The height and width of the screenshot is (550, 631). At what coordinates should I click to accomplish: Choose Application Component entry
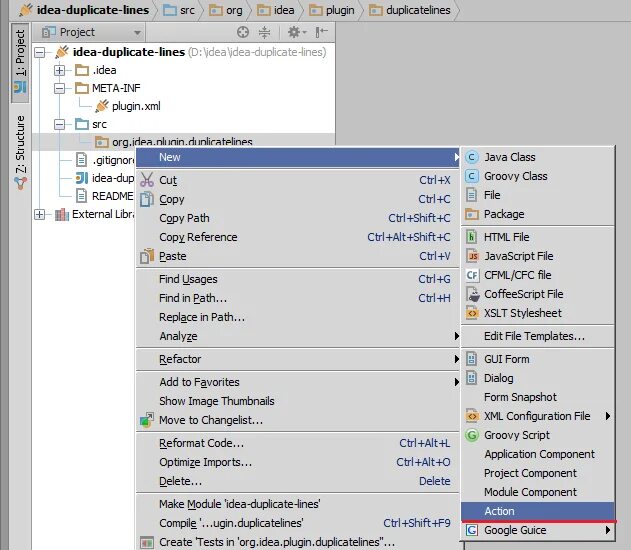tap(538, 454)
